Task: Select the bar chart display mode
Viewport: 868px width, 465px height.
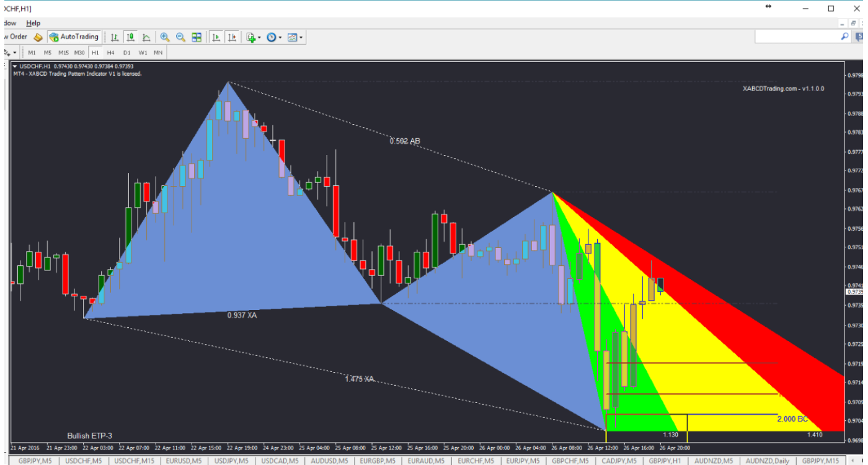Action: (x=114, y=37)
